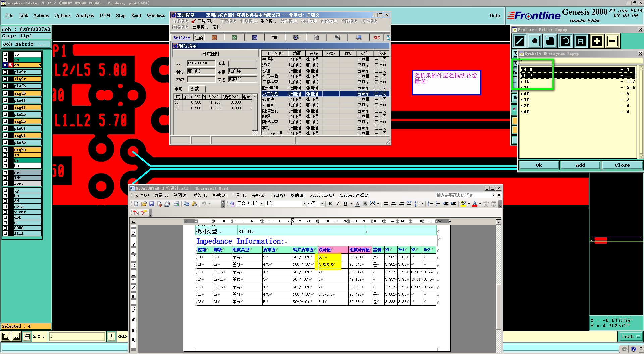Toggle the display checkbox for layer pln3b
This screenshot has width=644, height=354.
[5, 86]
